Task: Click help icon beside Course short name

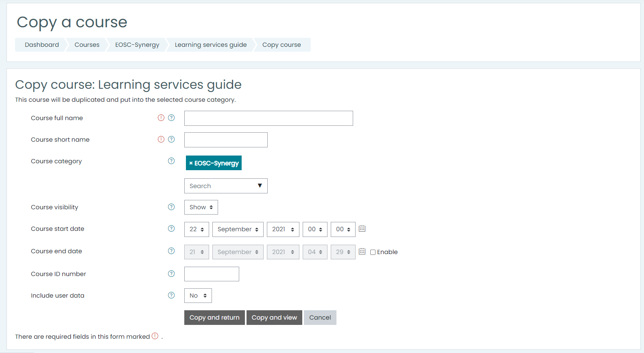Action: click(x=171, y=139)
